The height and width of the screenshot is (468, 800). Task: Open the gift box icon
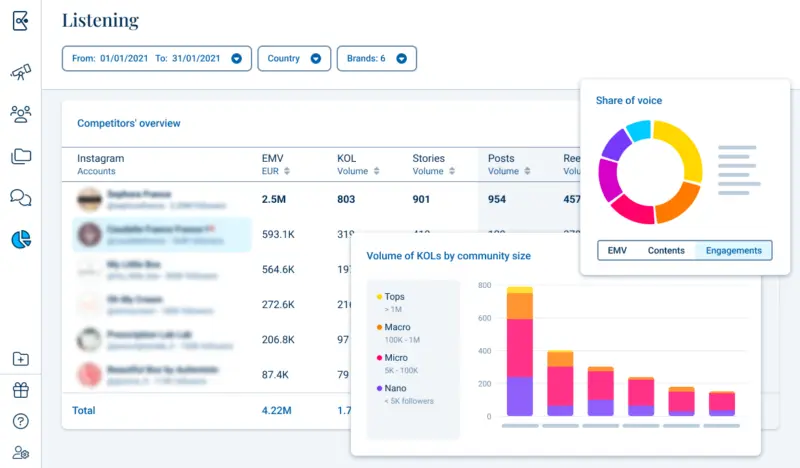[x=20, y=390]
